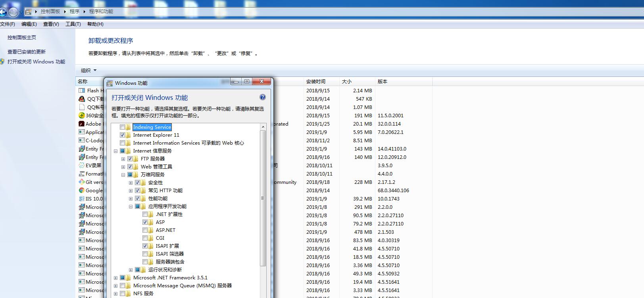
Task: Select the C-Lodop program icon
Action: (82, 140)
